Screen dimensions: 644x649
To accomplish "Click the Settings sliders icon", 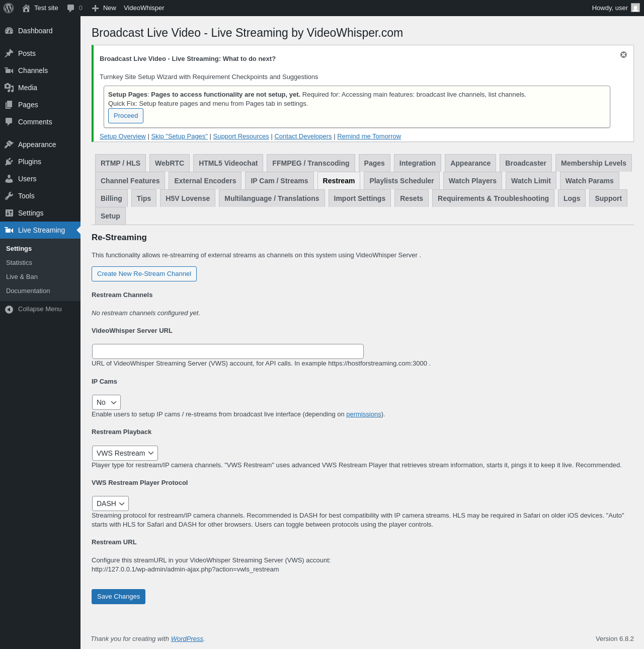I will point(9,213).
